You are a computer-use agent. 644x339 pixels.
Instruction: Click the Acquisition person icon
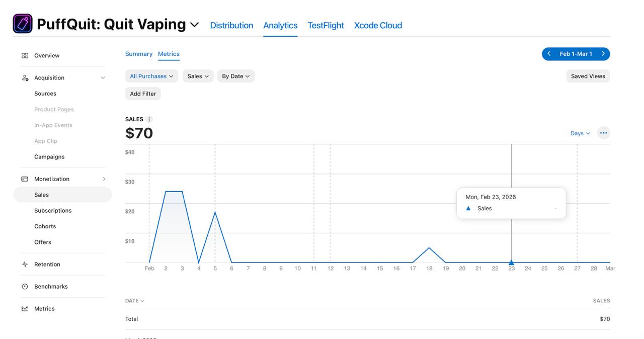[25, 77]
